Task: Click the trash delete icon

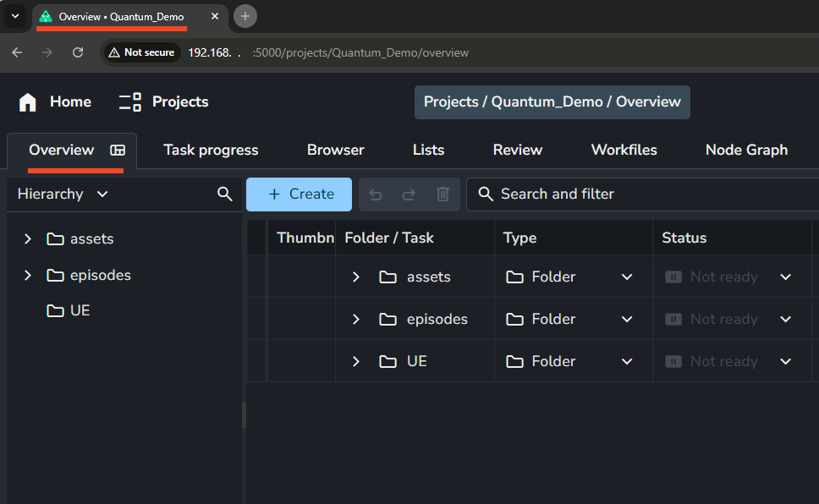Action: (442, 194)
